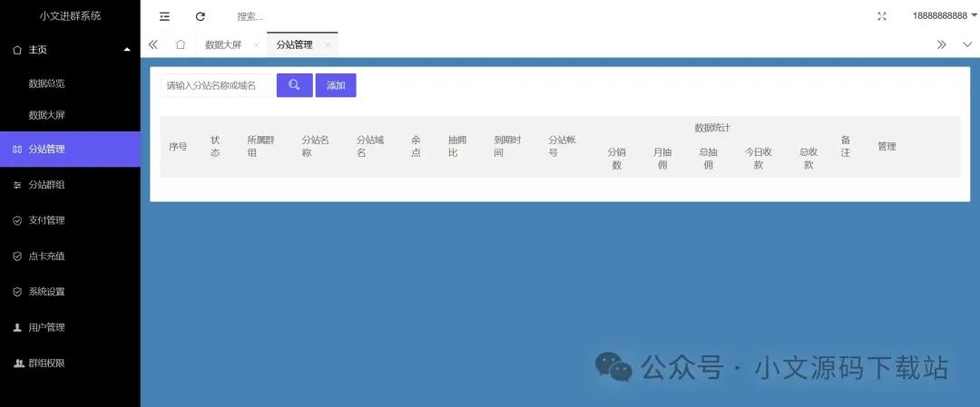This screenshot has width=980, height=407.
Task: Close the 数据大屏 tab
Action: [256, 45]
